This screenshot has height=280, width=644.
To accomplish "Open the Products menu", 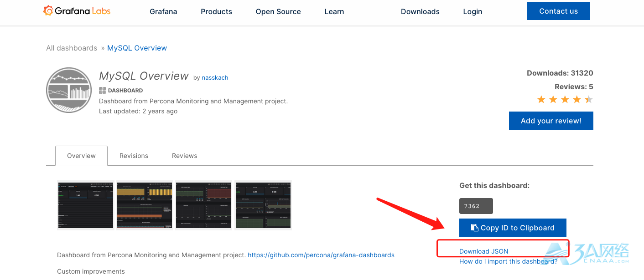I will (216, 11).
